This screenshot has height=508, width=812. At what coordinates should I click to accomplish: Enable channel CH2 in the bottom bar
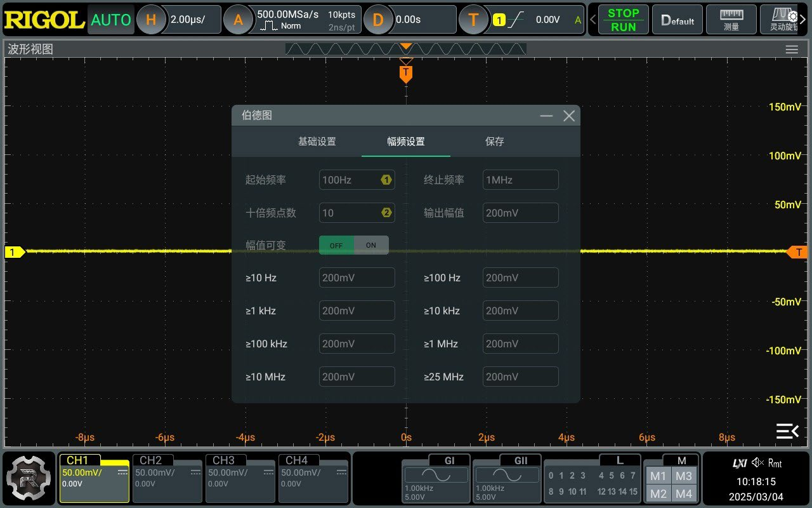click(x=167, y=478)
